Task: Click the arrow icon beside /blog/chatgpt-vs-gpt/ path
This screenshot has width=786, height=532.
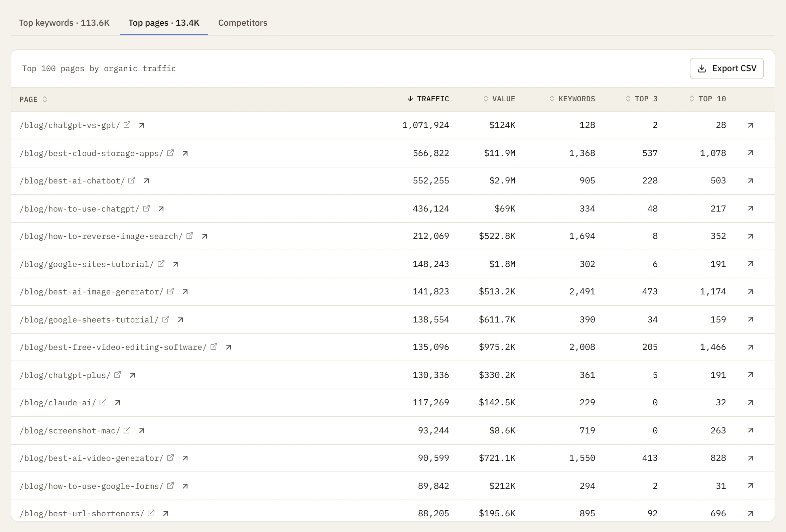Action: pos(142,125)
